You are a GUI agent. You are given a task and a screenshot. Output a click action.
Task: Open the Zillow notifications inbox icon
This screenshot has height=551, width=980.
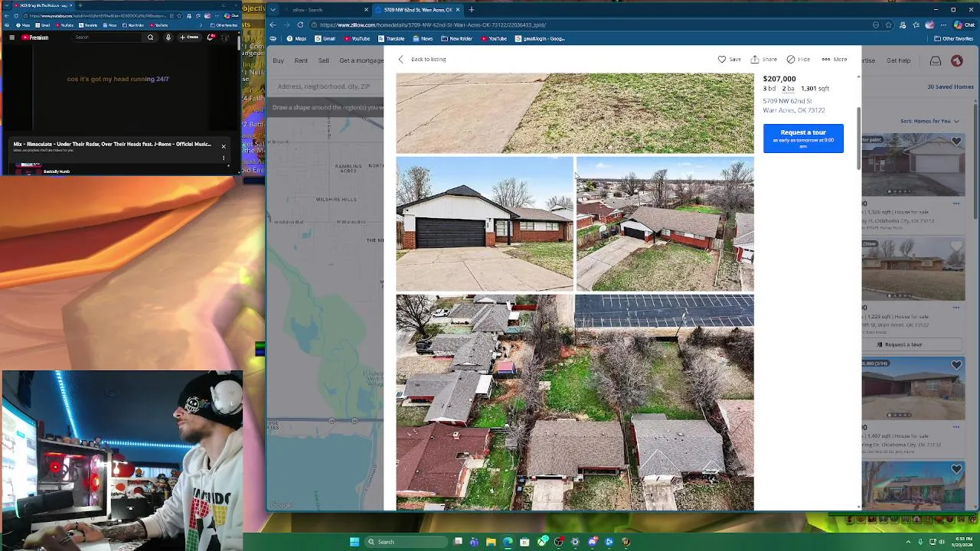tap(936, 60)
